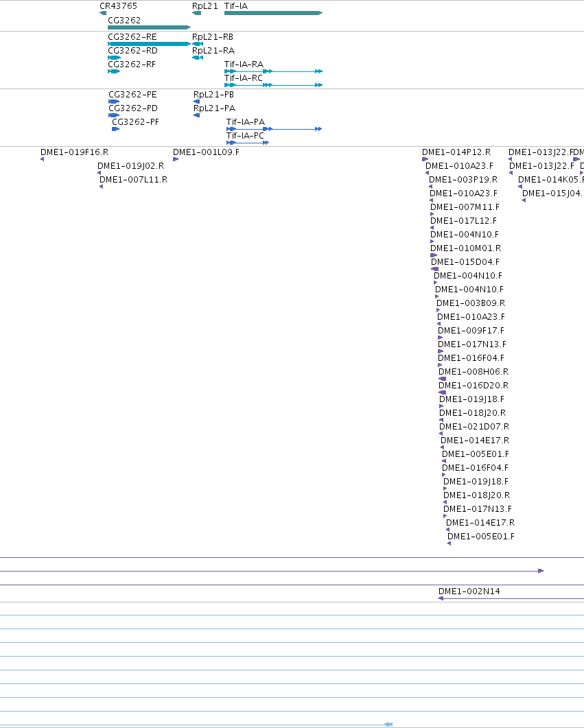Select the RpL21-RB transcript label

(213, 37)
